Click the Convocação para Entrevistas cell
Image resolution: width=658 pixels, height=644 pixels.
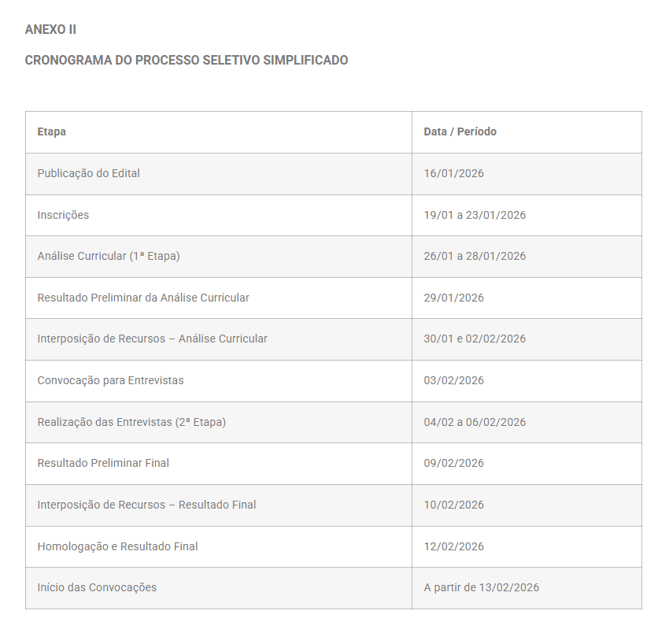tap(219, 381)
